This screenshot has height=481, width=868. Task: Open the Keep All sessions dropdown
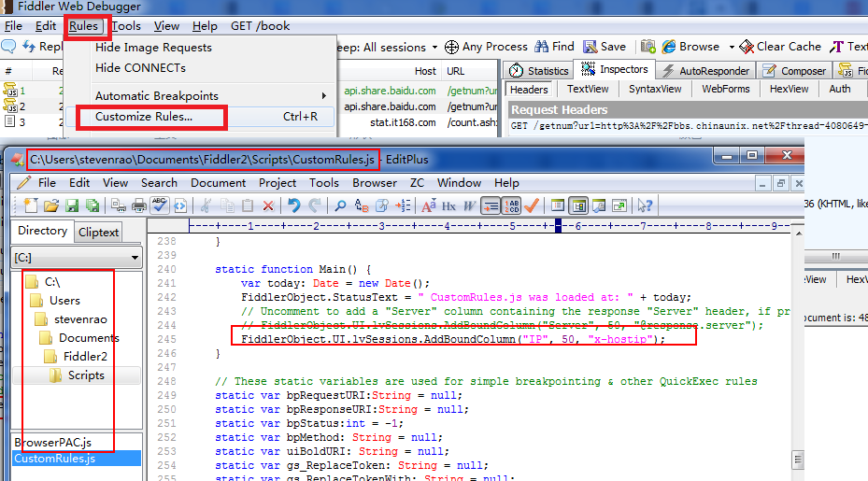click(434, 48)
